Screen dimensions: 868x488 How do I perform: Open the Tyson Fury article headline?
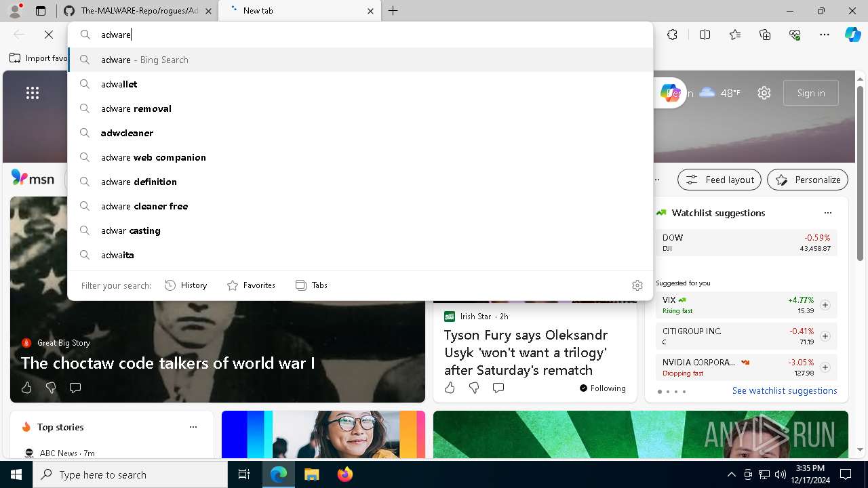click(526, 352)
